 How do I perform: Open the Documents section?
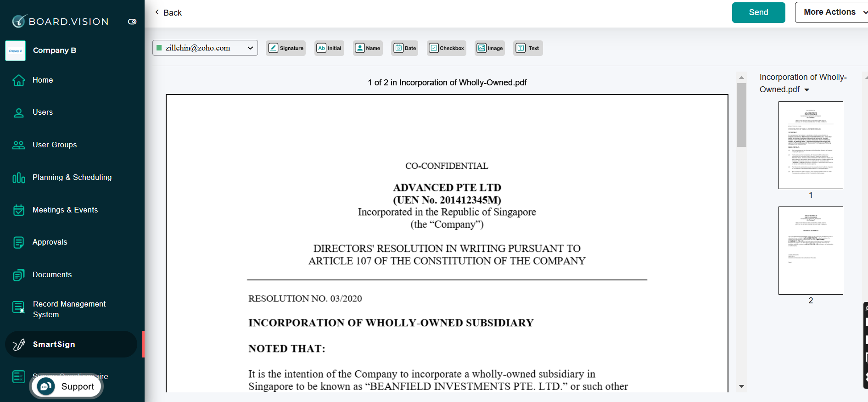52,274
